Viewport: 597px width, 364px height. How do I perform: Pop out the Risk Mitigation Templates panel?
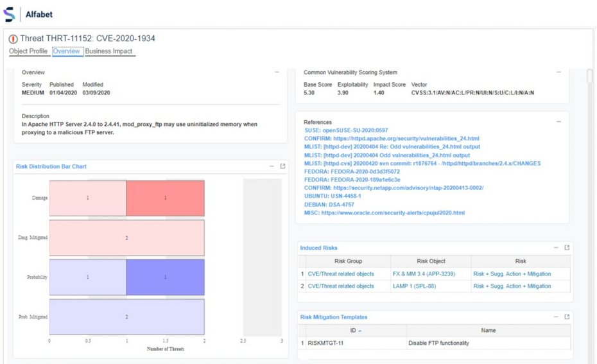[567, 316]
